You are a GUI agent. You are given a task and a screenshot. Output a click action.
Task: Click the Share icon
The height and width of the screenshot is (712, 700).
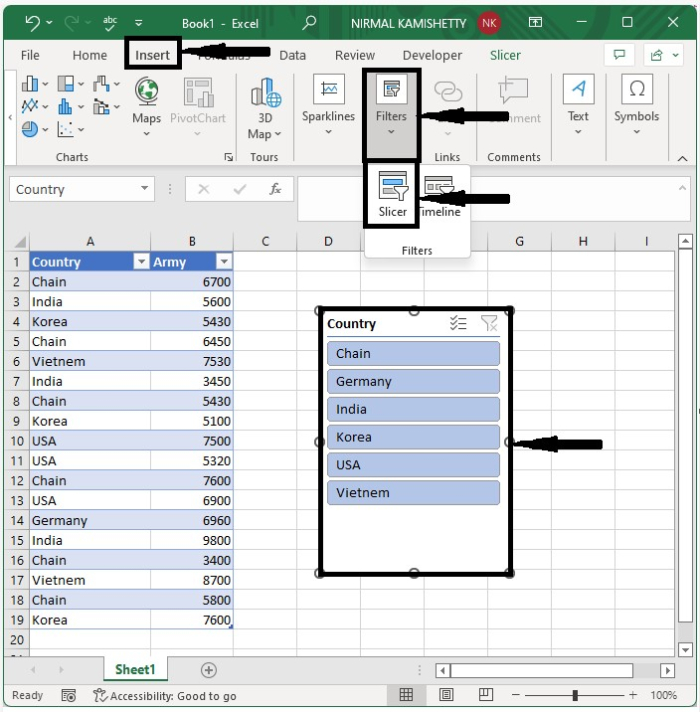coord(656,55)
